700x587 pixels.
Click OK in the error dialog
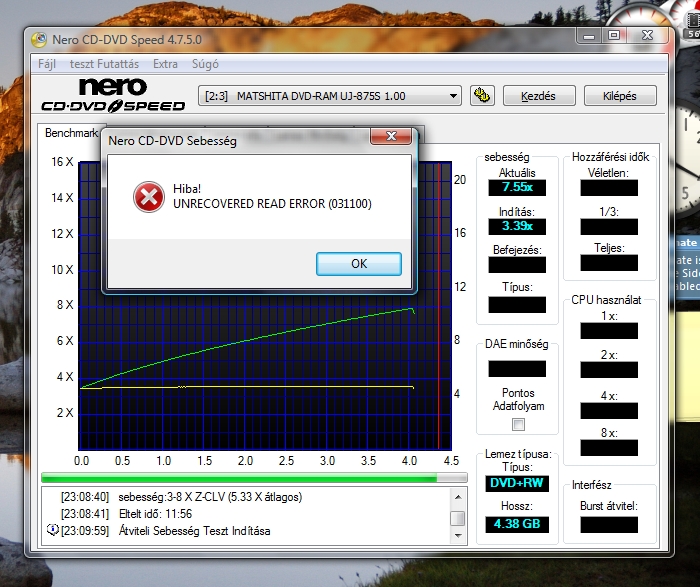pos(358,264)
